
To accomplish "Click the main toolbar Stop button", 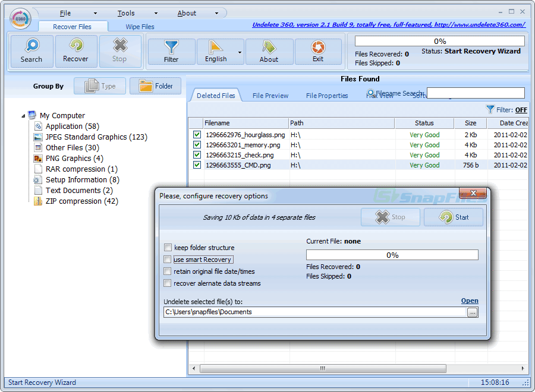I will tap(119, 51).
